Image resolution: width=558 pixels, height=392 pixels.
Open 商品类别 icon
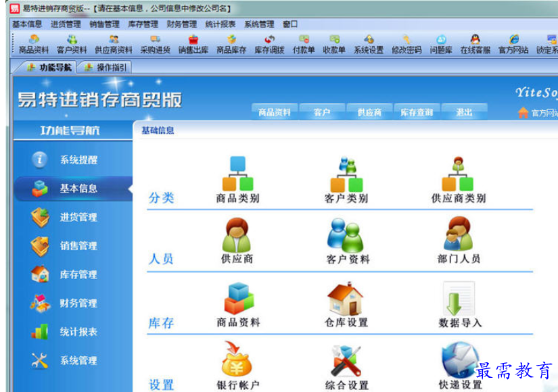pyautogui.click(x=237, y=180)
